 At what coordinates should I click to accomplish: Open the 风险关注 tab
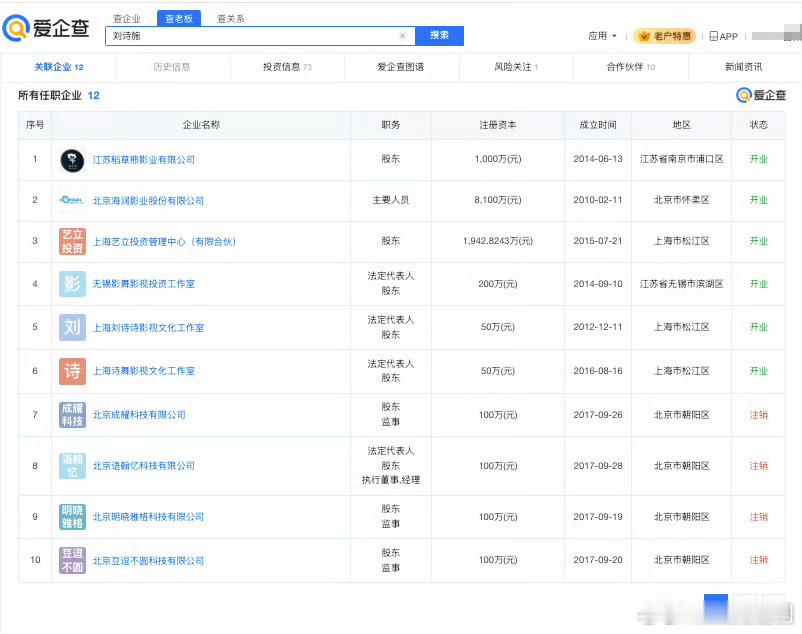coord(516,67)
